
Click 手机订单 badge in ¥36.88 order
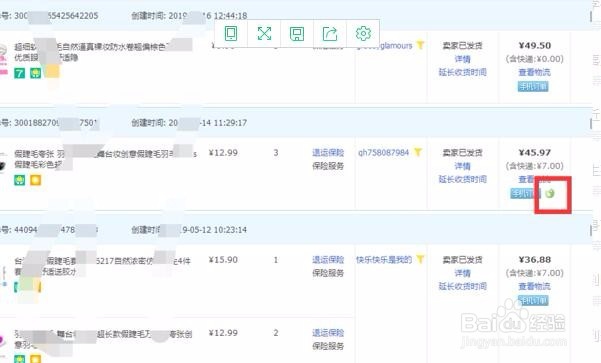click(533, 301)
